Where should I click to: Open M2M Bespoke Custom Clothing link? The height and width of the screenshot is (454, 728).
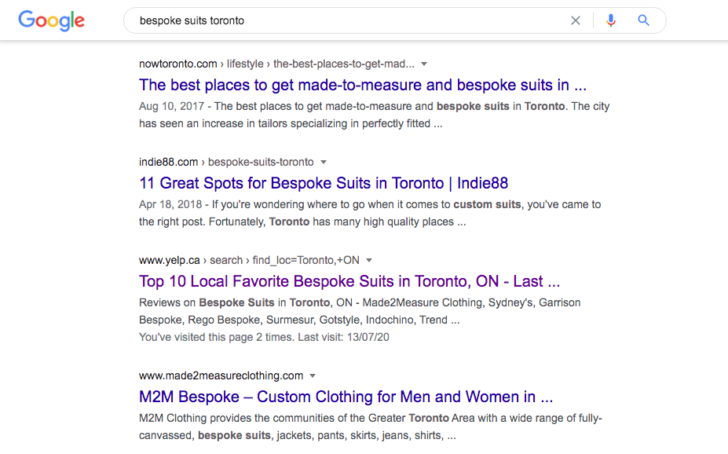[x=346, y=397]
